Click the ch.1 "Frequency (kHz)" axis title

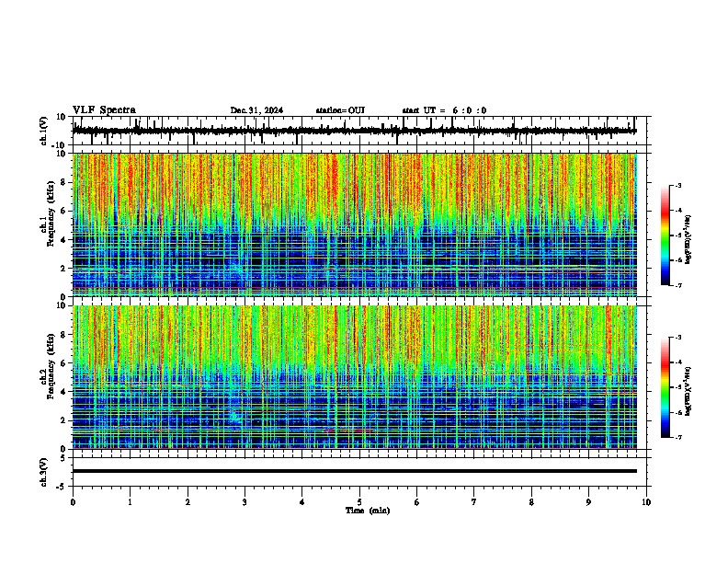[x=51, y=215]
